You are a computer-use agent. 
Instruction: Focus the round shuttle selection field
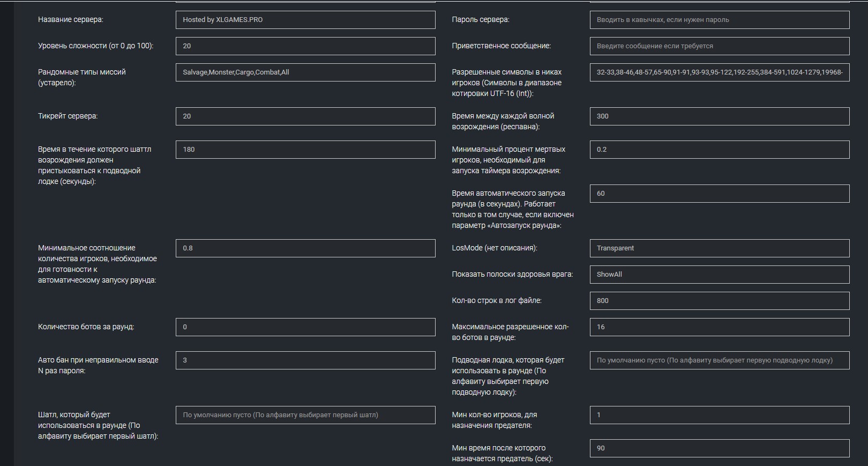pyautogui.click(x=305, y=415)
